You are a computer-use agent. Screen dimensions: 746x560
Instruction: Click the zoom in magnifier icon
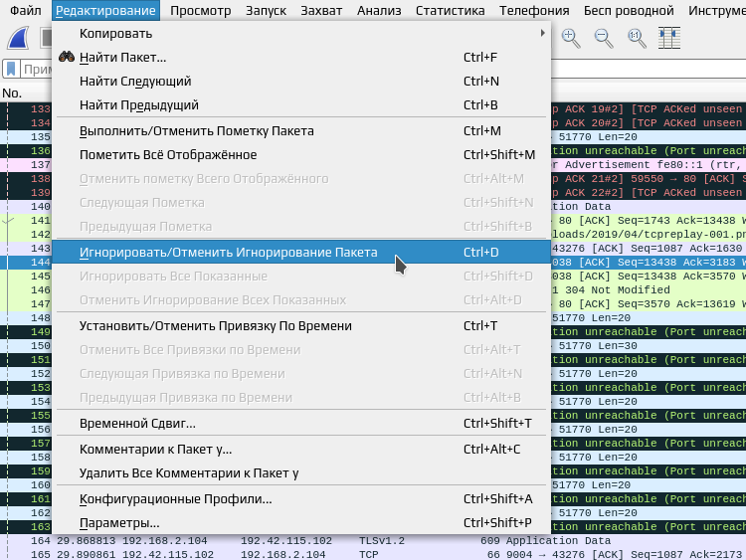click(x=571, y=38)
